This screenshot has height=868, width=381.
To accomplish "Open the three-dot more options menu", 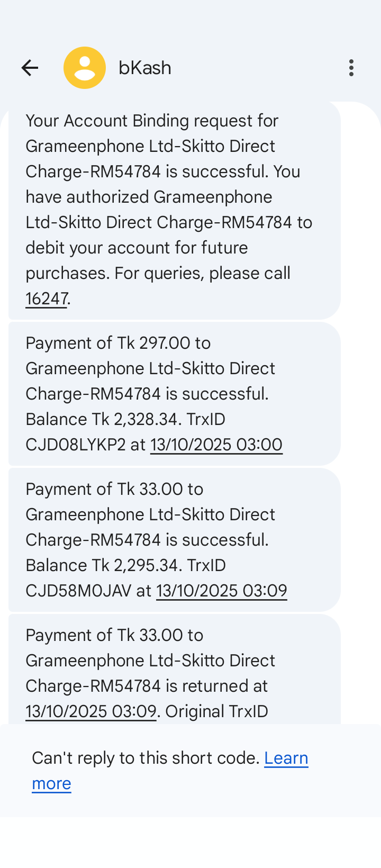I will click(x=351, y=68).
